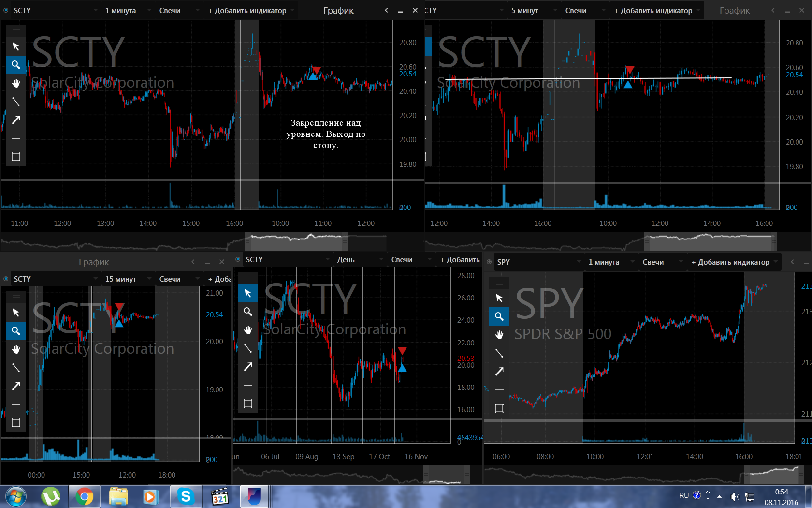Select the hand pan tool in the daily SCTY chart
Viewport: 812px width, 508px height.
[x=248, y=330]
